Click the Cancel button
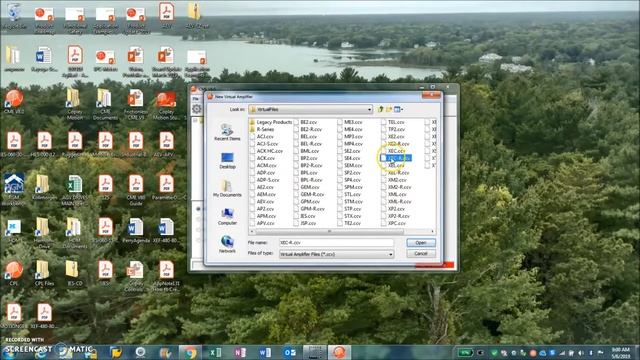640x360 pixels. [421, 253]
